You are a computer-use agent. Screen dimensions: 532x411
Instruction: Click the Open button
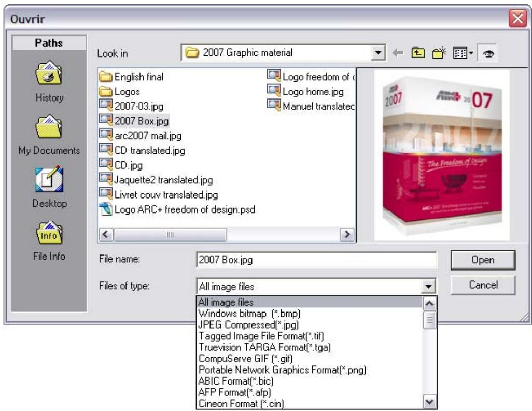point(485,261)
